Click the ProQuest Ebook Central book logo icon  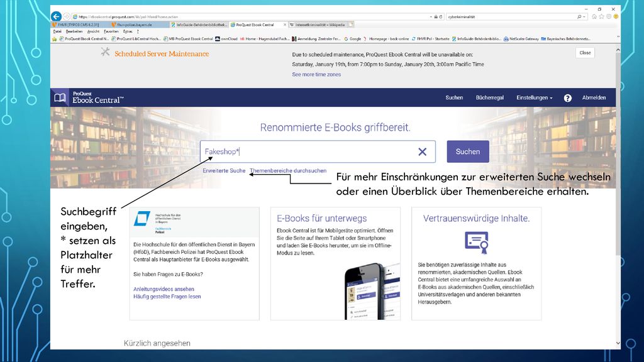point(60,97)
